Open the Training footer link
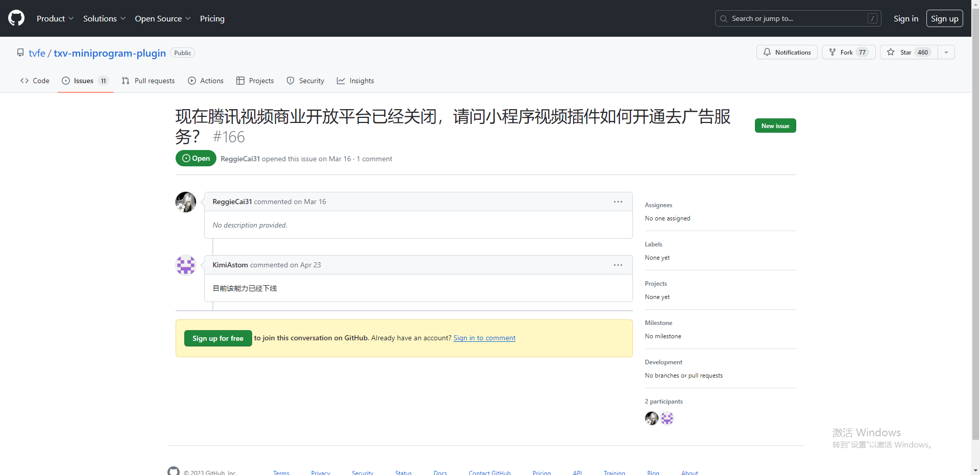 point(615,473)
